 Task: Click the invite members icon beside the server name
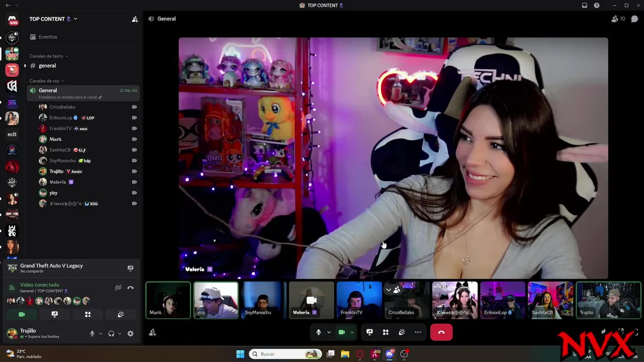[135, 19]
